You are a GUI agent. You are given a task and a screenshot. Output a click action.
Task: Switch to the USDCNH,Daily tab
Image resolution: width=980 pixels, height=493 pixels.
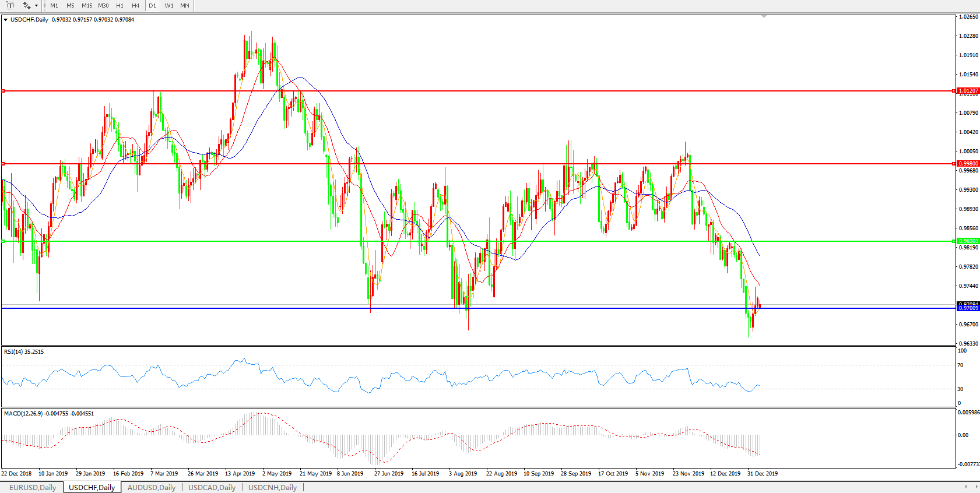click(272, 487)
